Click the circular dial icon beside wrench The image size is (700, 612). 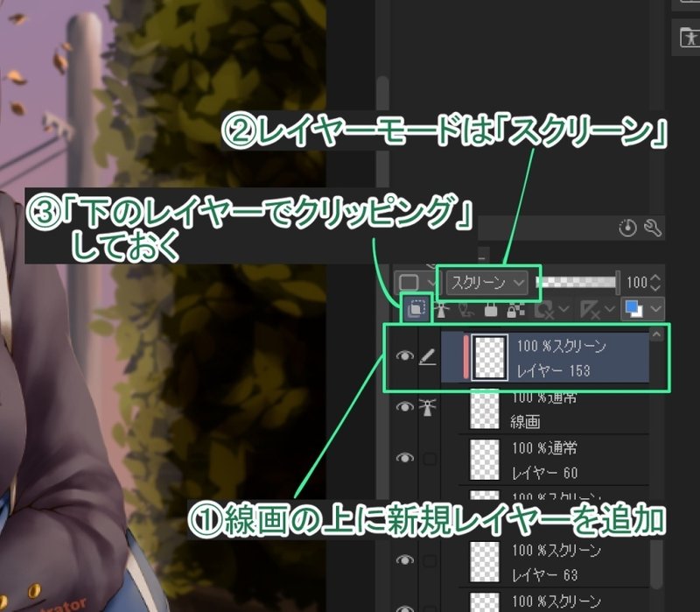pyautogui.click(x=627, y=228)
